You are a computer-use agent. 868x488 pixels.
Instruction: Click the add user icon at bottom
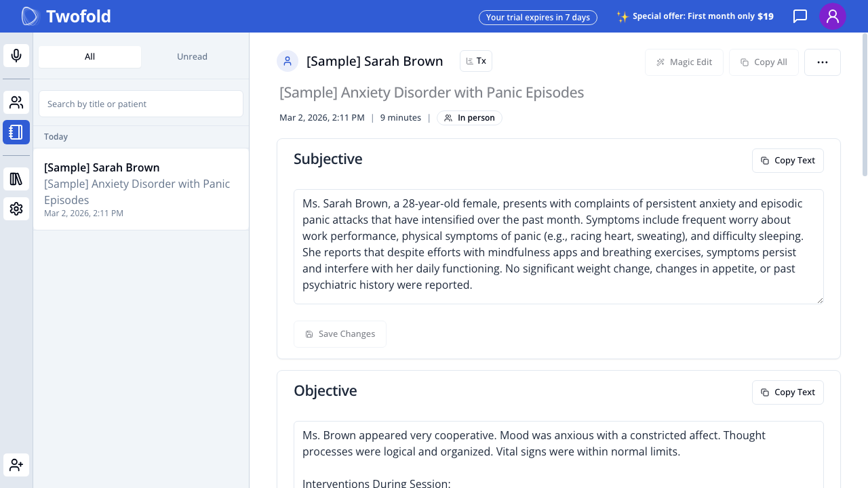[16, 465]
